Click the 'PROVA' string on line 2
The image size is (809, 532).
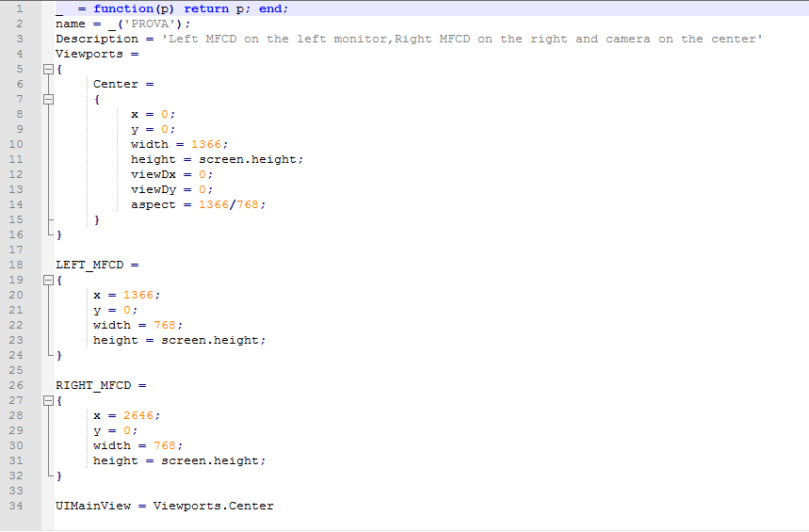150,24
